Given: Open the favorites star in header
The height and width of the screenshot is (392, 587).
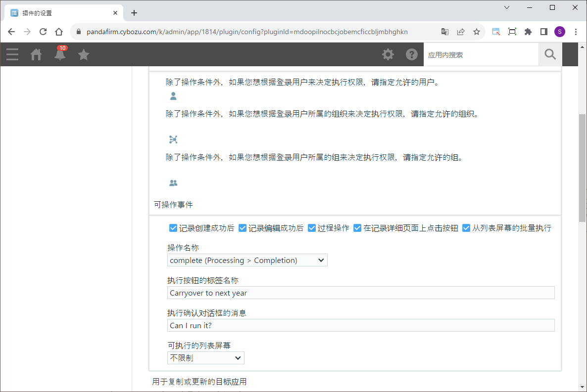Looking at the screenshot, I should pyautogui.click(x=84, y=54).
